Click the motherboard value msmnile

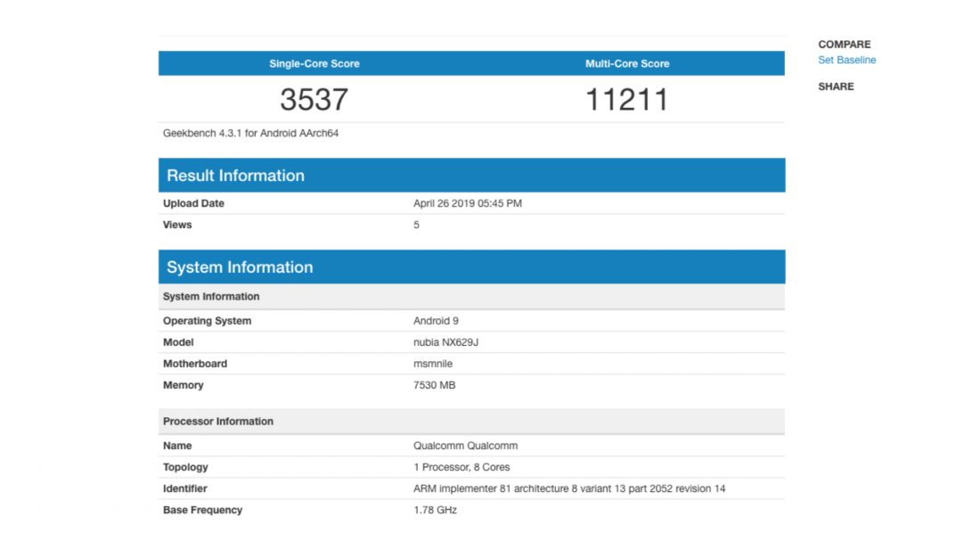[433, 364]
